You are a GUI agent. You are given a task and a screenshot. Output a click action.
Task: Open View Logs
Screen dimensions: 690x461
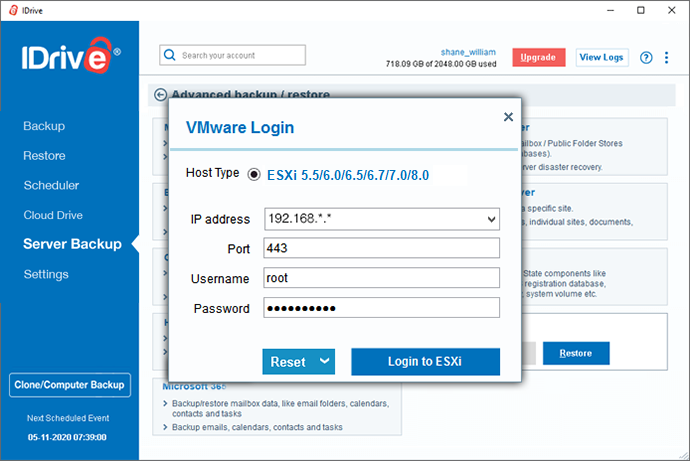point(602,57)
